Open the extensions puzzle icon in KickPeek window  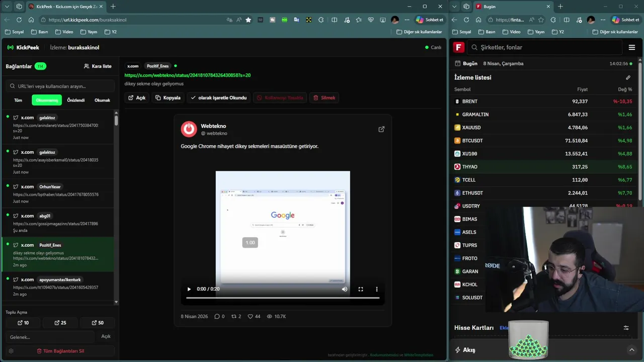pyautogui.click(x=321, y=20)
